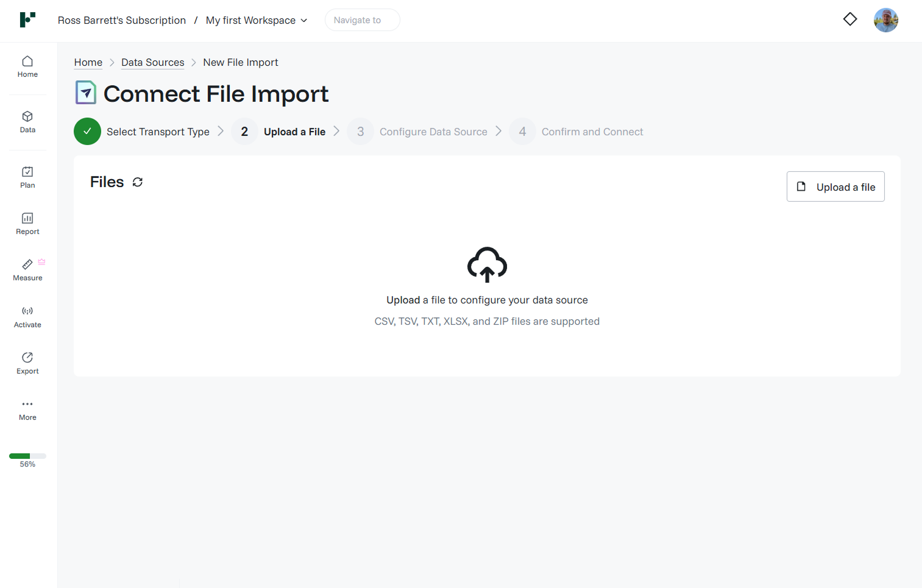Click the Upload a file button

tap(835, 186)
